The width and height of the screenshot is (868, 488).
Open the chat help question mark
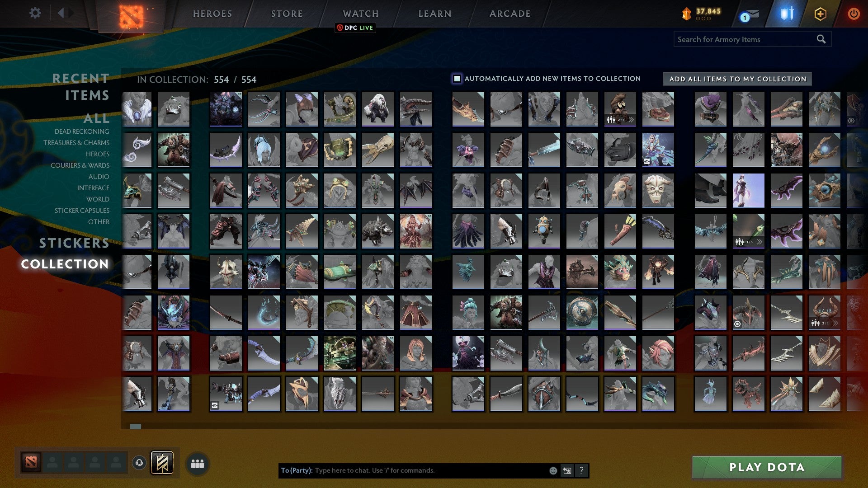click(x=581, y=470)
